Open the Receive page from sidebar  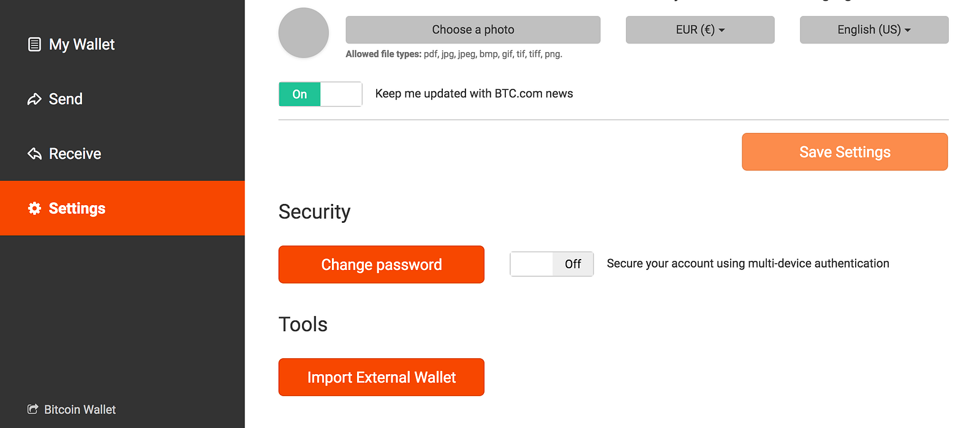75,154
